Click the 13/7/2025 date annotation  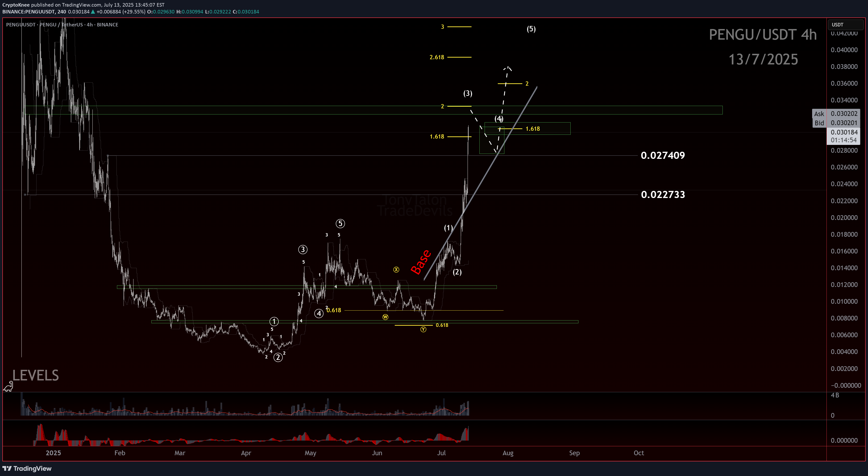tap(763, 59)
